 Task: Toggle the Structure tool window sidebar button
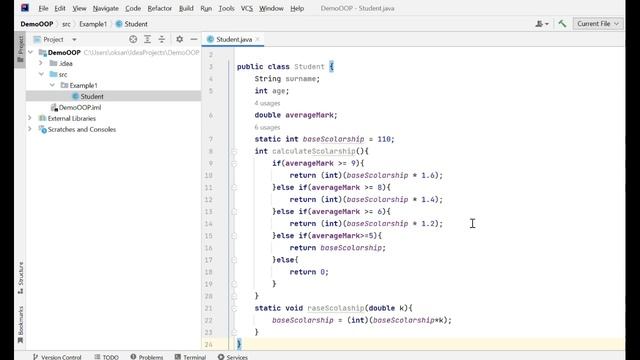tap(20, 278)
